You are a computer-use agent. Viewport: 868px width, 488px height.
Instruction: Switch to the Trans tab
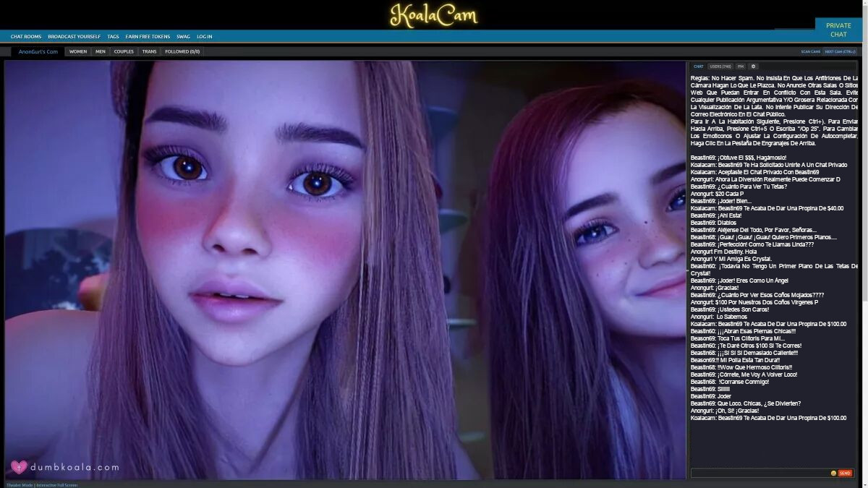(149, 51)
